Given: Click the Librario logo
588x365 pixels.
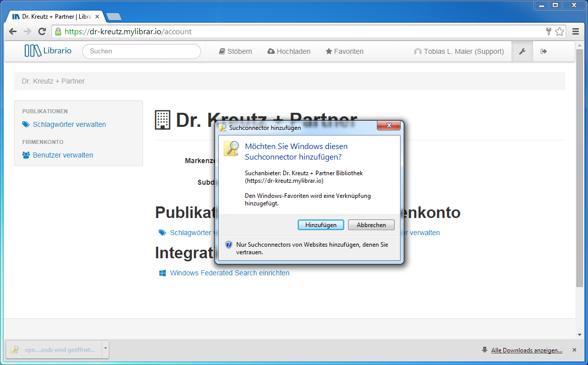Looking at the screenshot, I should (48, 50).
